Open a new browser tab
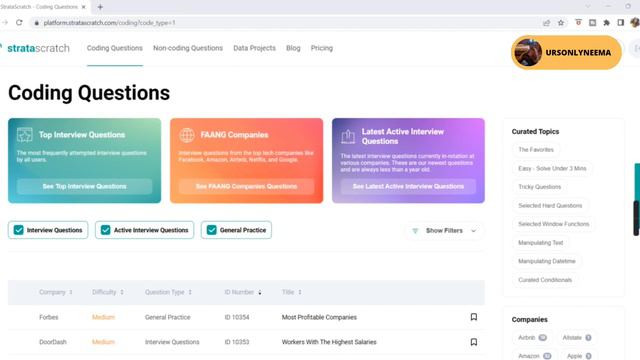Screen dimensions: 640x360 (x=100, y=7)
